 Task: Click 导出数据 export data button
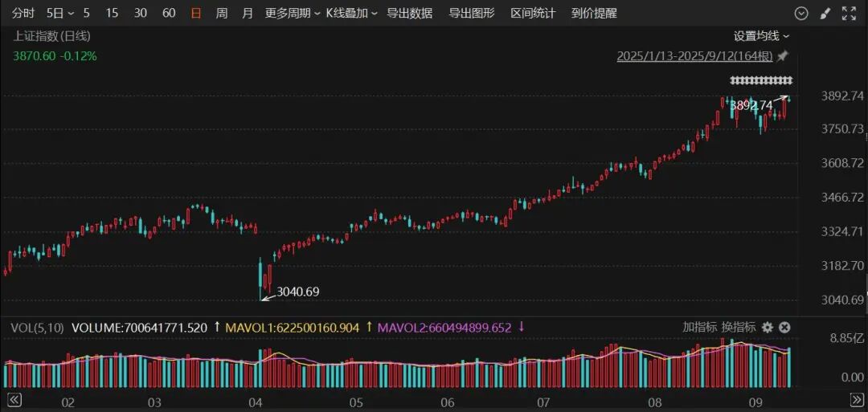click(x=410, y=14)
